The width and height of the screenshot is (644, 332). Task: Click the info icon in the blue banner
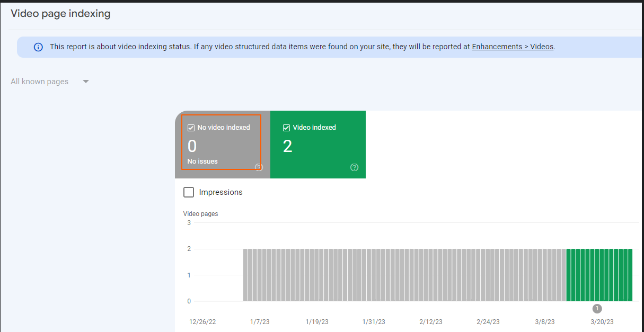pyautogui.click(x=38, y=47)
